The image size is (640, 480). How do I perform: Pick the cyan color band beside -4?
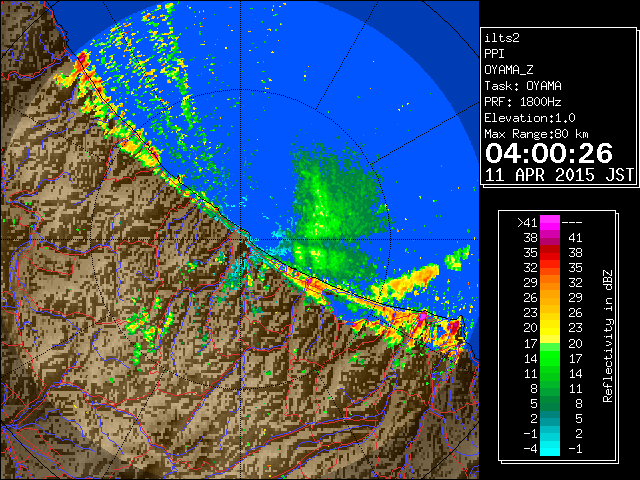(550, 449)
